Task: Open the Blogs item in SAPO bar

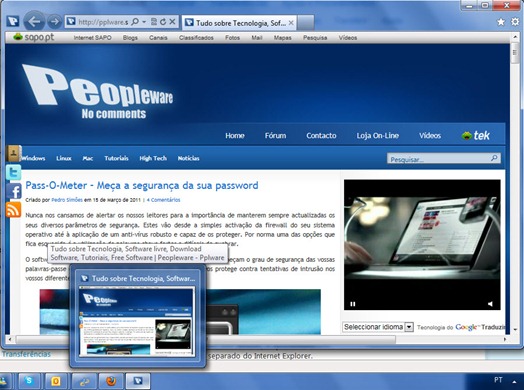Action: coord(130,38)
